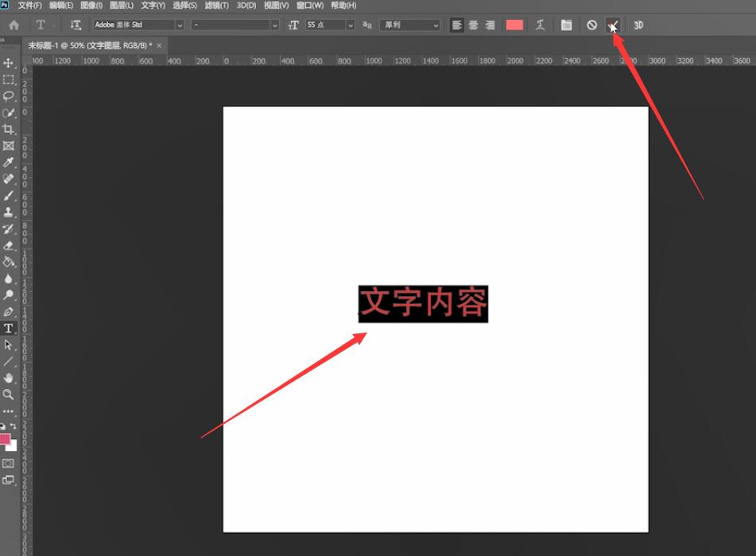Select the Brush tool
The width and height of the screenshot is (756, 556).
pyautogui.click(x=8, y=196)
